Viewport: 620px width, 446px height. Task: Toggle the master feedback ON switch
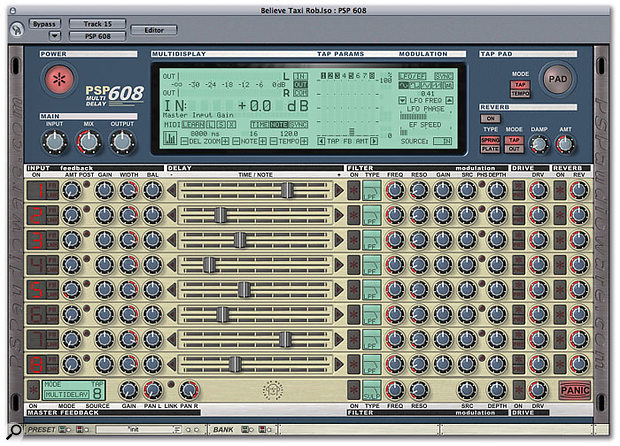pyautogui.click(x=34, y=390)
